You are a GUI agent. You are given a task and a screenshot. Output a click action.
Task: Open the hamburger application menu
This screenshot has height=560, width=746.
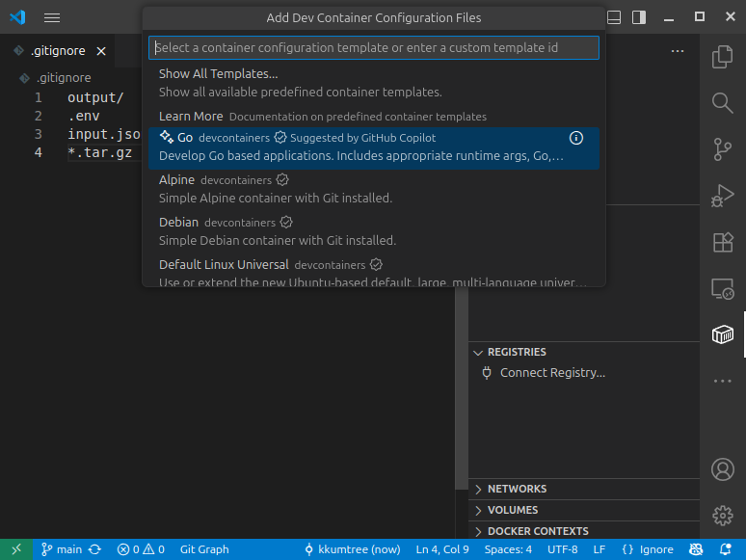(52, 17)
